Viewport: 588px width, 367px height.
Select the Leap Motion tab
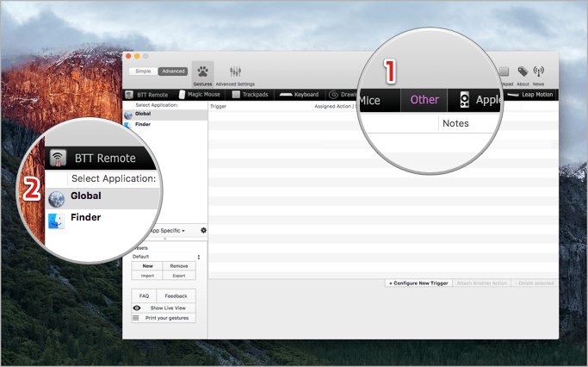point(530,95)
